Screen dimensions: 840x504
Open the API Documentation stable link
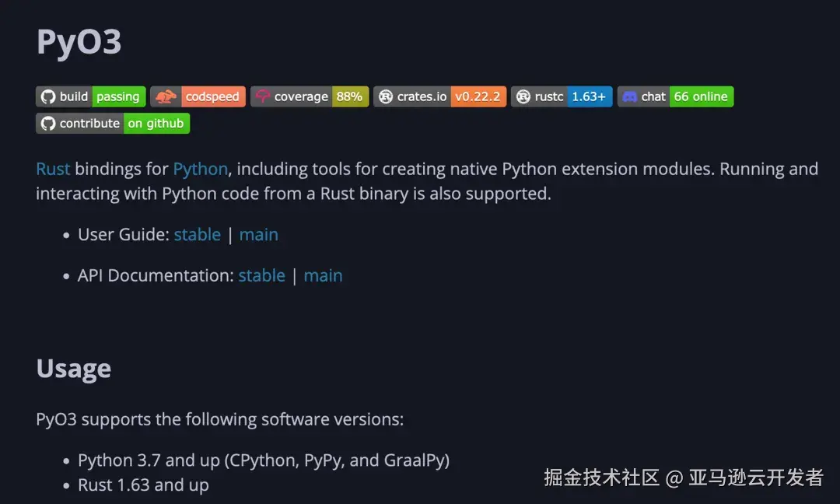[x=262, y=275]
